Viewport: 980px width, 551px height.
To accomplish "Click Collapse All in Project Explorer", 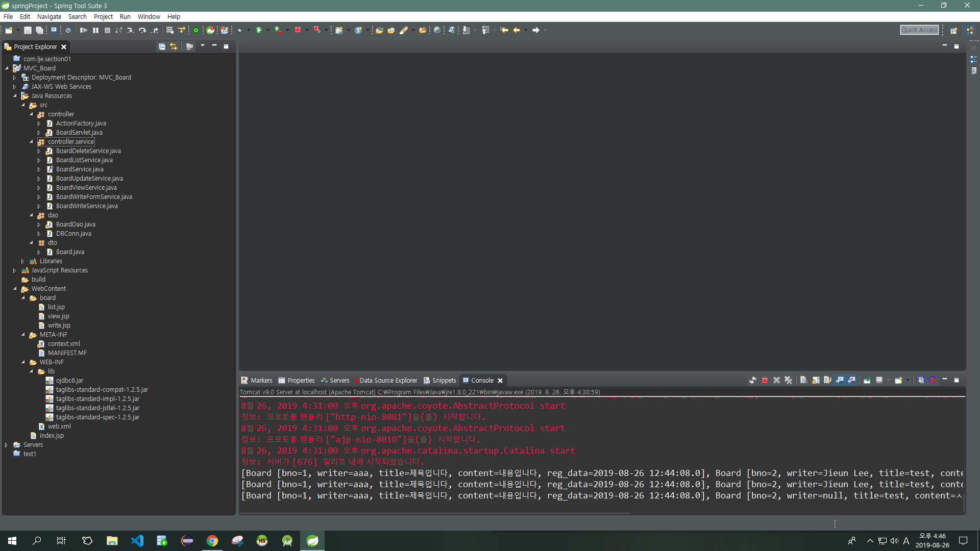I will [162, 47].
